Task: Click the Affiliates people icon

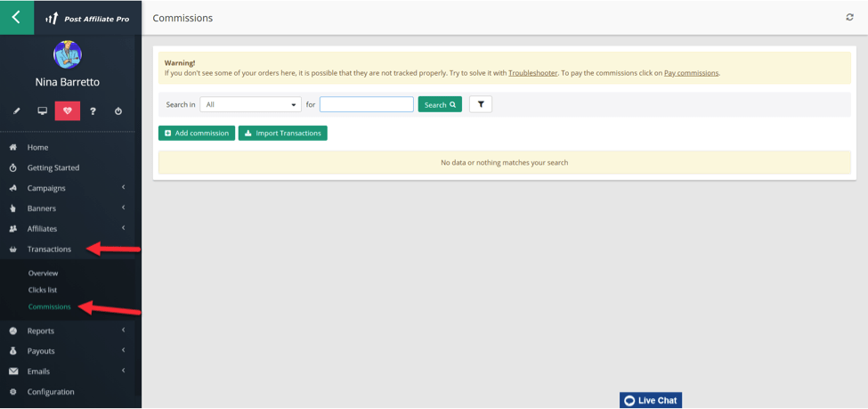Action: click(x=13, y=229)
